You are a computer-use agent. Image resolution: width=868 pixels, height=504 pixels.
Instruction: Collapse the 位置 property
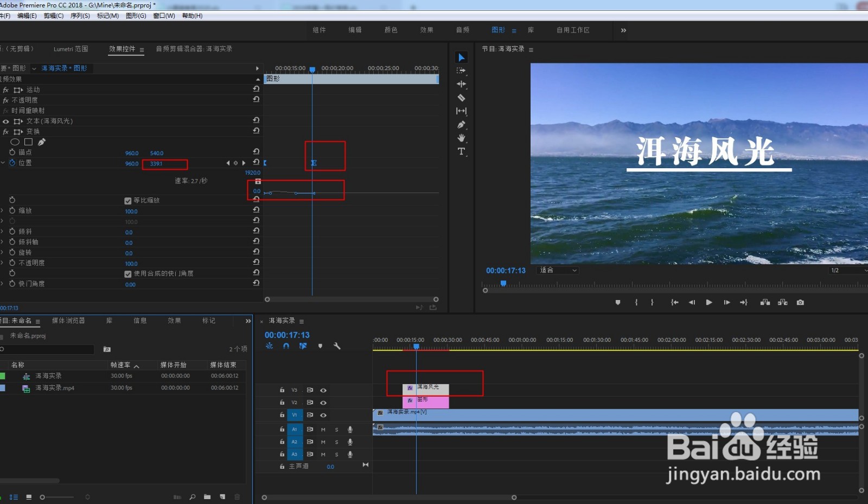pyautogui.click(x=3, y=163)
